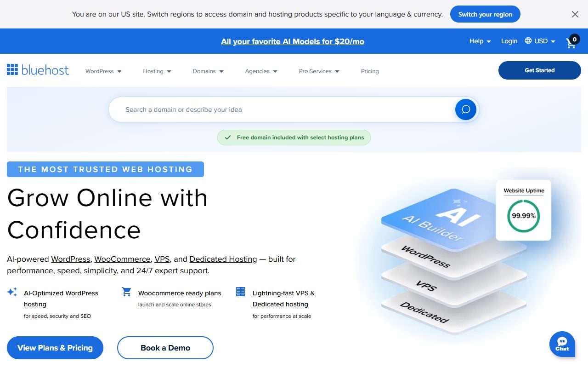Click the Woocommerce shopping cart icon

coord(126,292)
